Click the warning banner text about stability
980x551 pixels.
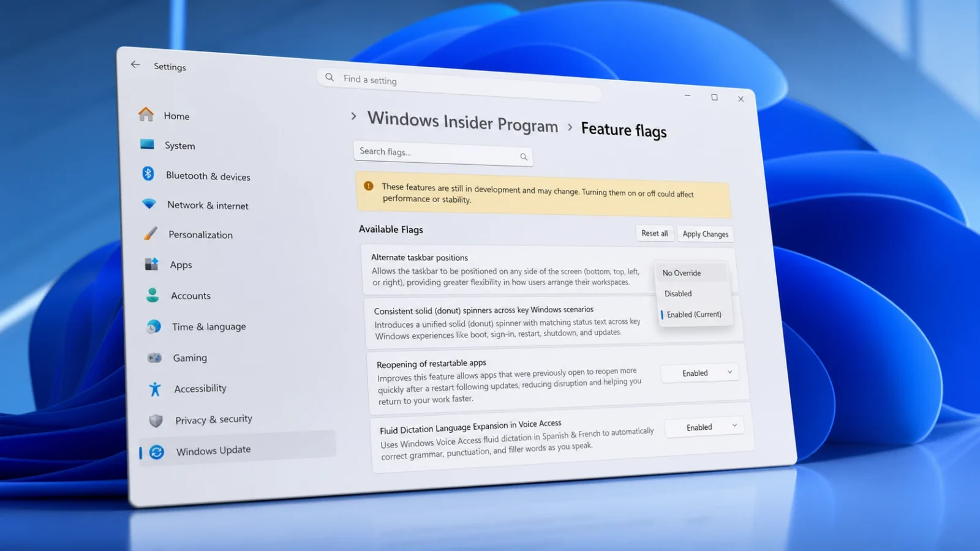click(x=537, y=193)
